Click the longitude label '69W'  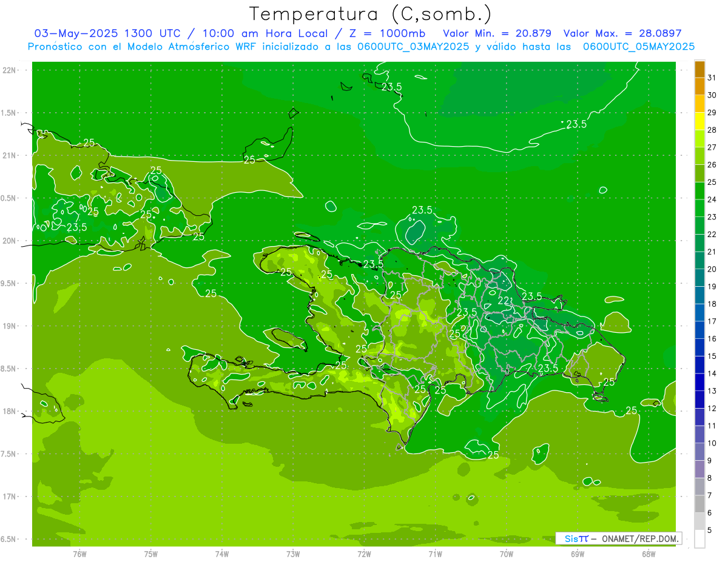coord(578,554)
